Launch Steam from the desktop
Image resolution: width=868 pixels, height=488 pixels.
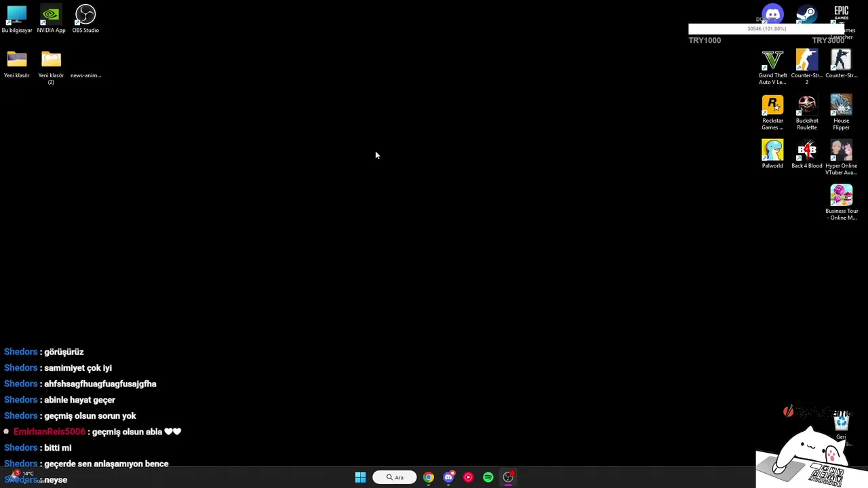pos(806,15)
